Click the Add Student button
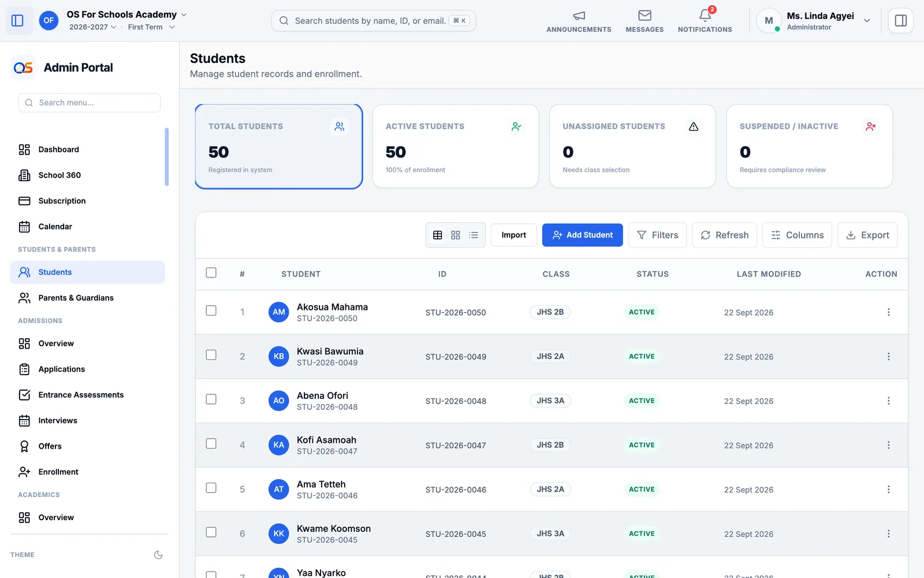Image resolution: width=924 pixels, height=578 pixels. 582,235
